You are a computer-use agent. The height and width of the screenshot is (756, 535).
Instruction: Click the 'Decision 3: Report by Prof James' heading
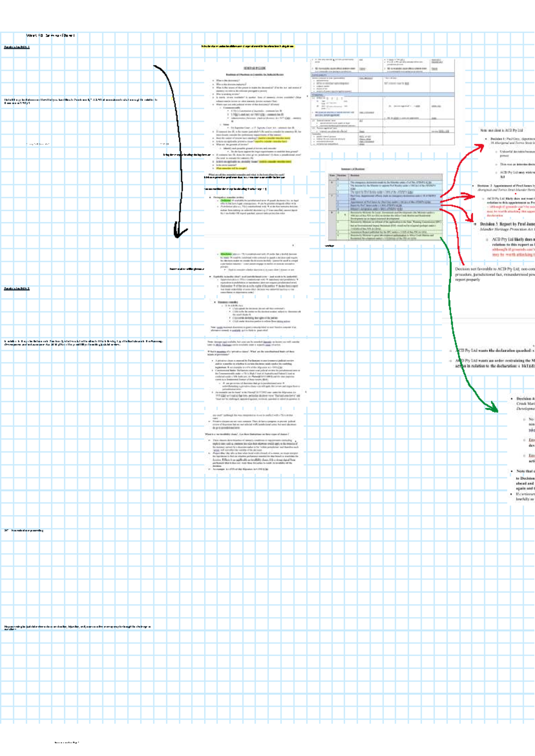(507, 224)
